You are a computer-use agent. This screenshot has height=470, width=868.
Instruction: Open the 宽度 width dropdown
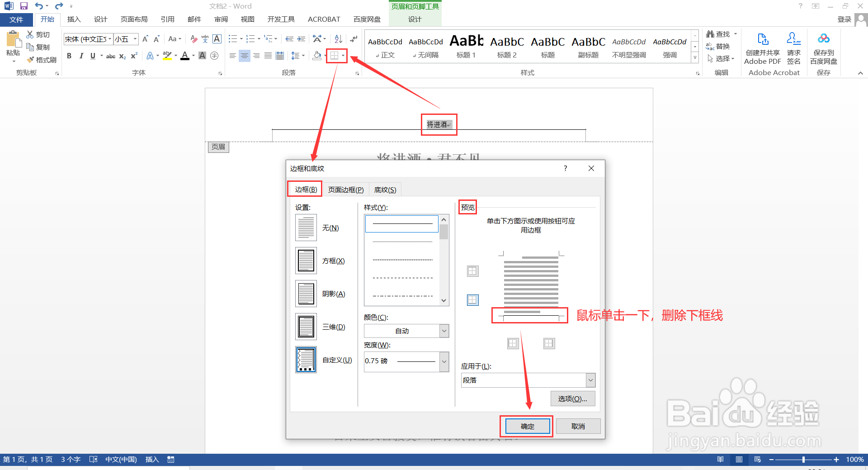pos(443,361)
